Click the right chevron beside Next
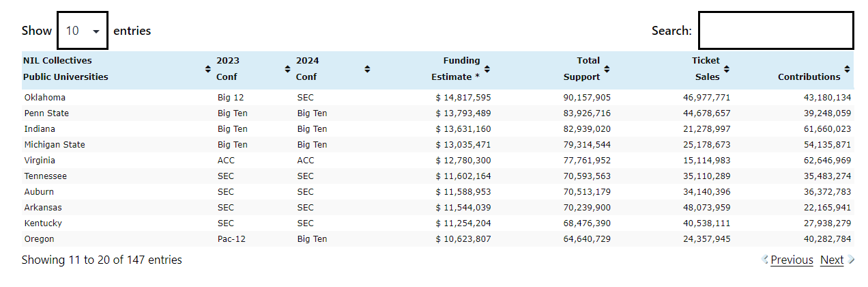Viewport: 868px width, 287px height. (851, 260)
